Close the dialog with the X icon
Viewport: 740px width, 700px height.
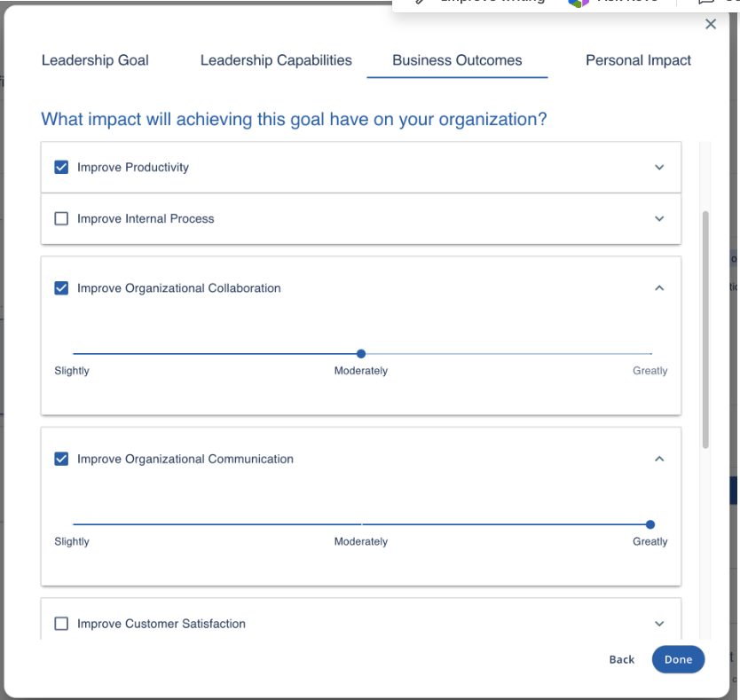[710, 25]
